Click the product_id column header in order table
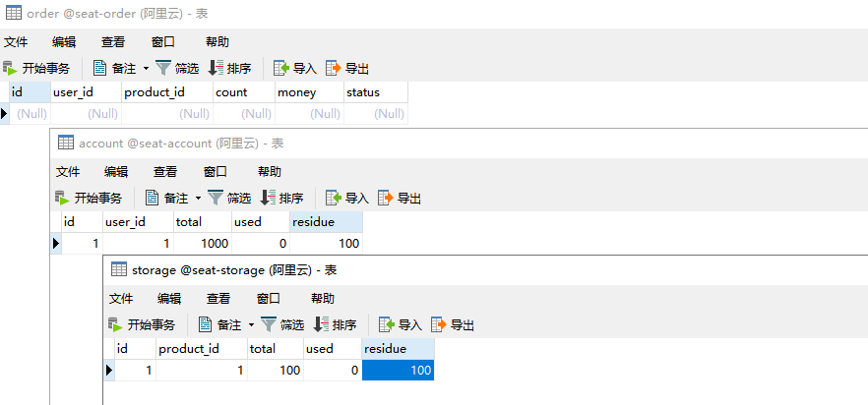 (167, 92)
